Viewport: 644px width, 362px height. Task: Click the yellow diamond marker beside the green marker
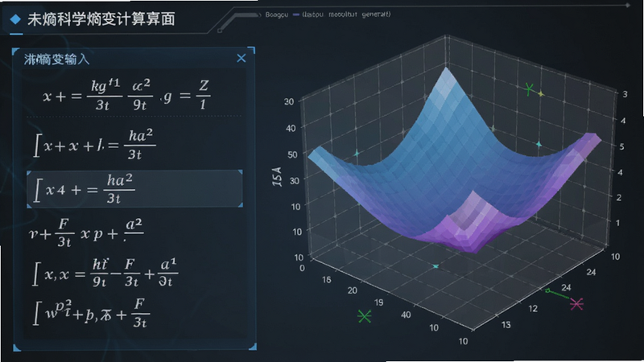tap(541, 94)
